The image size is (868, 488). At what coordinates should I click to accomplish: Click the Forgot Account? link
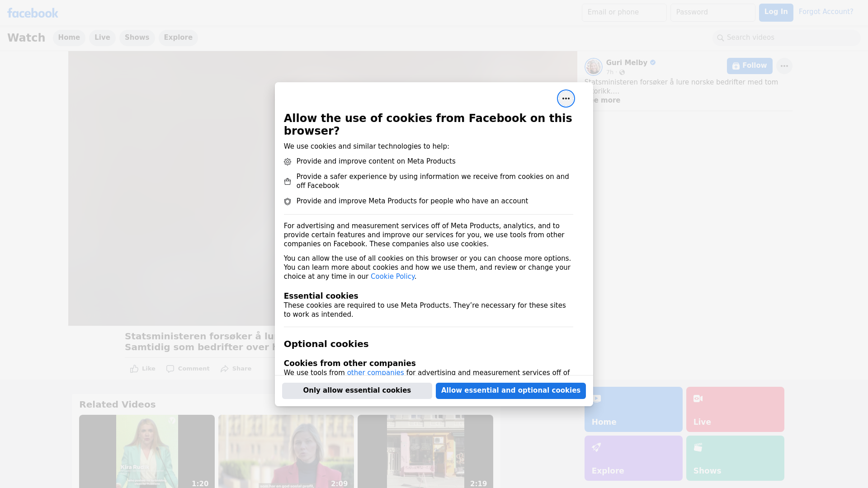(x=826, y=12)
